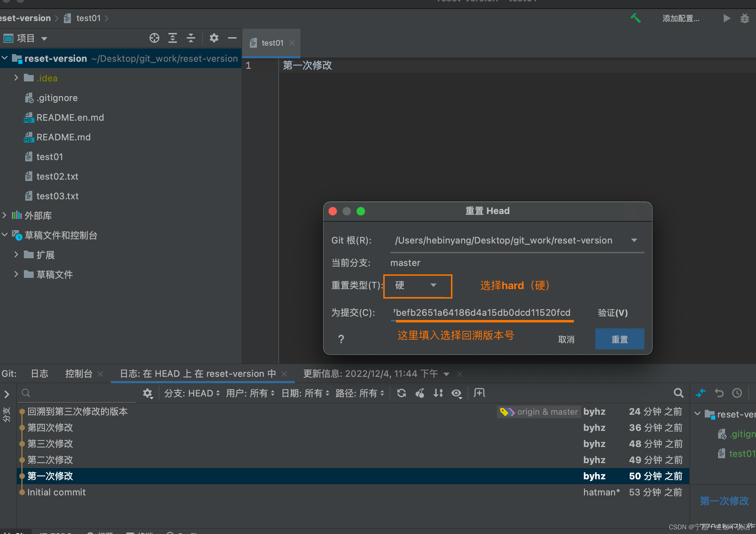Open README.en.md in project tree
Viewport: 756px width, 534px height.
click(70, 118)
